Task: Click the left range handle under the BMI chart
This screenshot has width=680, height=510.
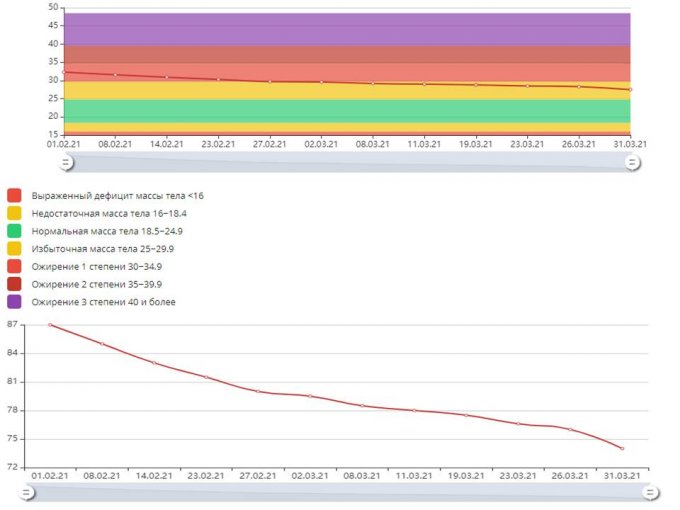Action: coord(66,163)
